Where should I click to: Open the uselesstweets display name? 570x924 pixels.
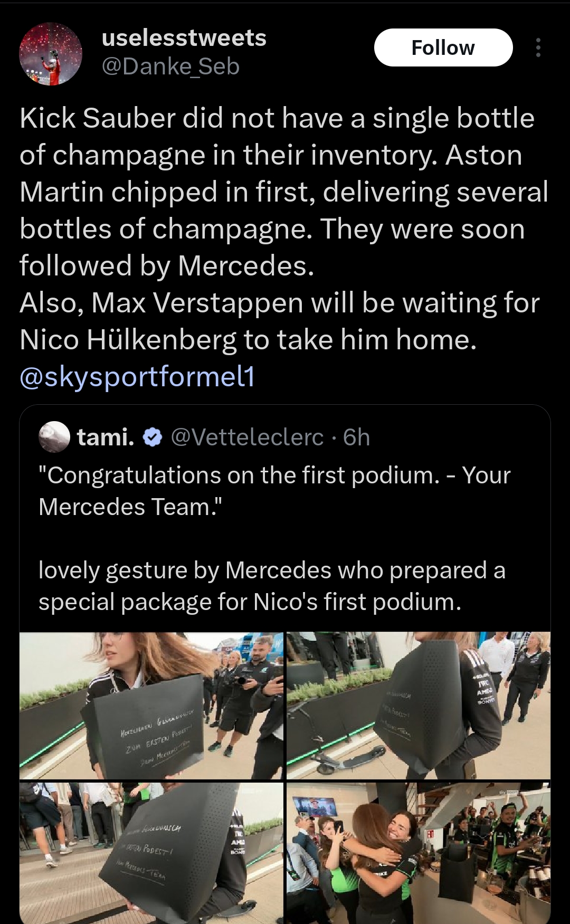[184, 38]
